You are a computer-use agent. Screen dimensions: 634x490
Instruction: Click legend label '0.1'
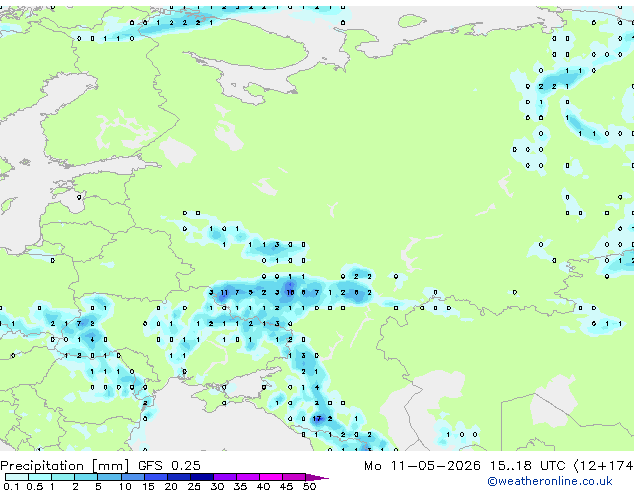coord(12,486)
